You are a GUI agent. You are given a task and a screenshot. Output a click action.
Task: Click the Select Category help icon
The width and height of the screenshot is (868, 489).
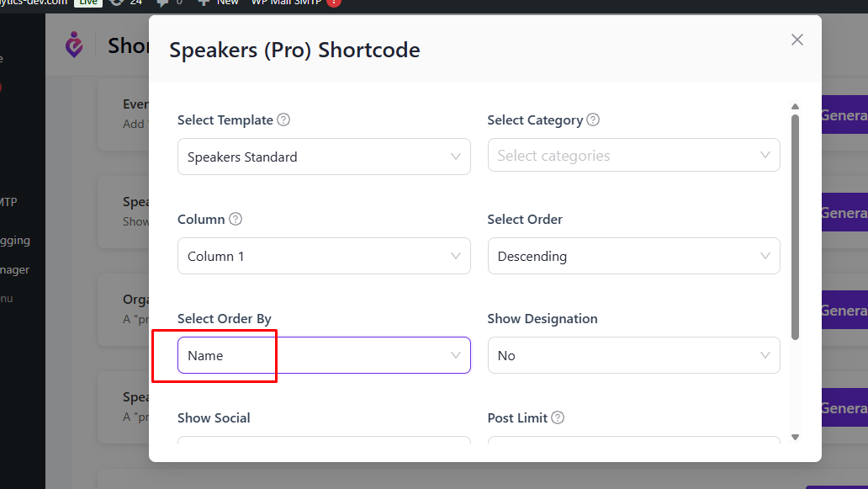click(593, 120)
